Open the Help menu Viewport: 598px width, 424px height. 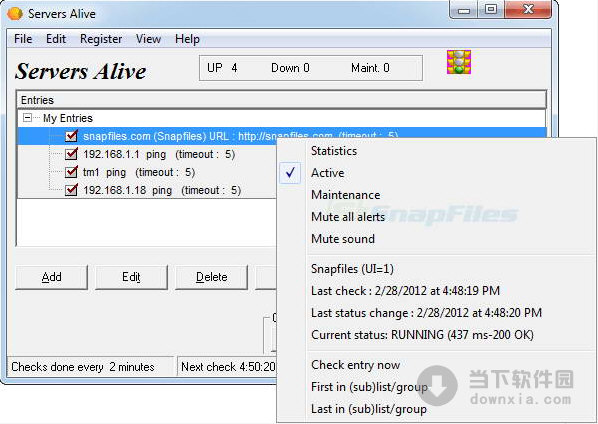tap(187, 39)
